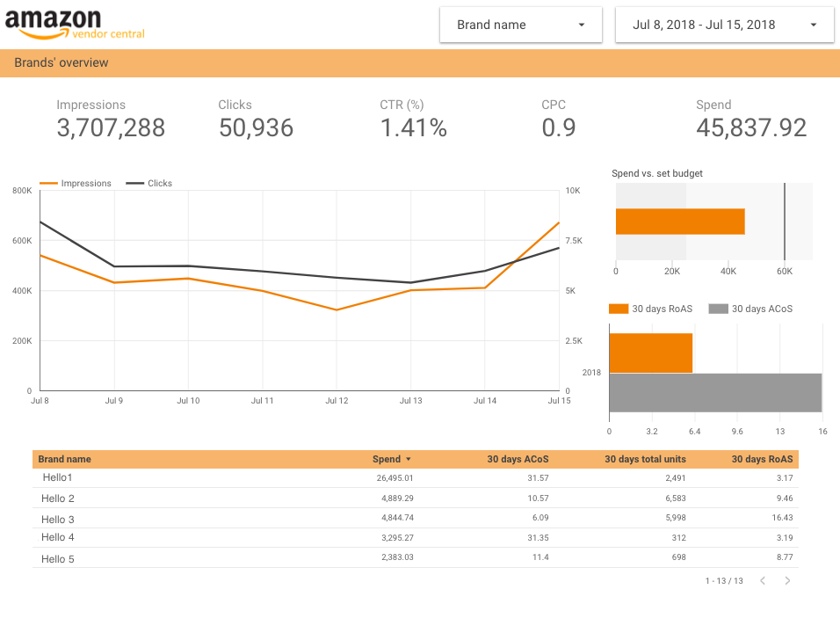The height and width of the screenshot is (633, 840).
Task: Click ACoS value 6.09
Action: (540, 518)
